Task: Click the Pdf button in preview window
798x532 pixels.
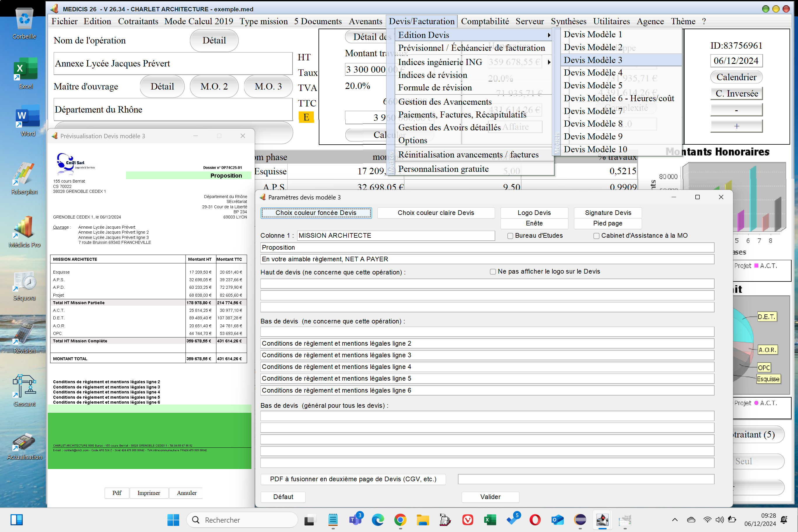Action: [x=117, y=493]
